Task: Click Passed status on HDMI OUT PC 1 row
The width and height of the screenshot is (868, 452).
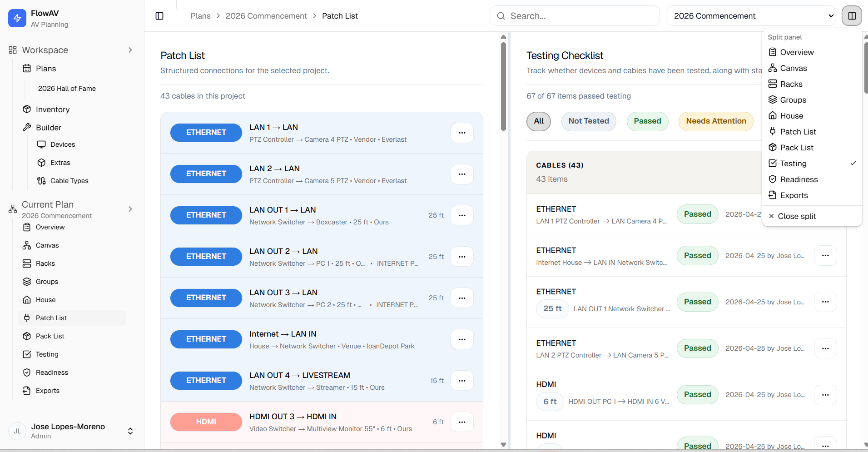Action: pos(697,395)
